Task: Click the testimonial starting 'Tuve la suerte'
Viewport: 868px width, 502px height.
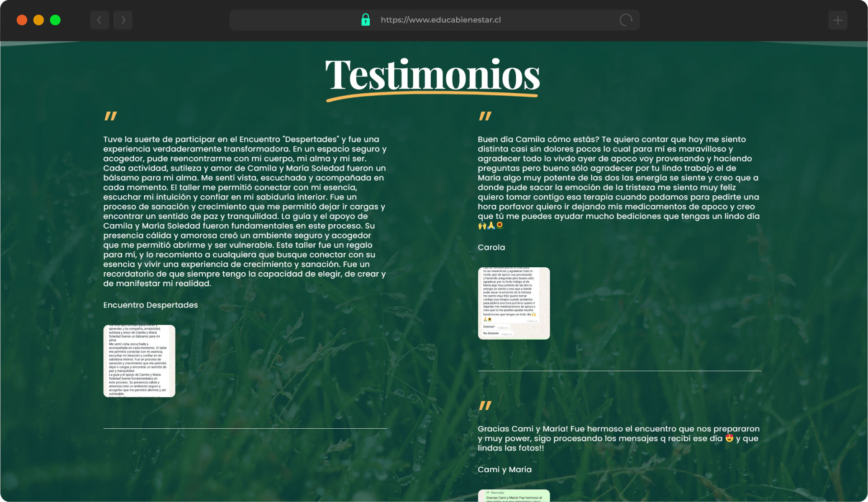Action: pos(245,211)
